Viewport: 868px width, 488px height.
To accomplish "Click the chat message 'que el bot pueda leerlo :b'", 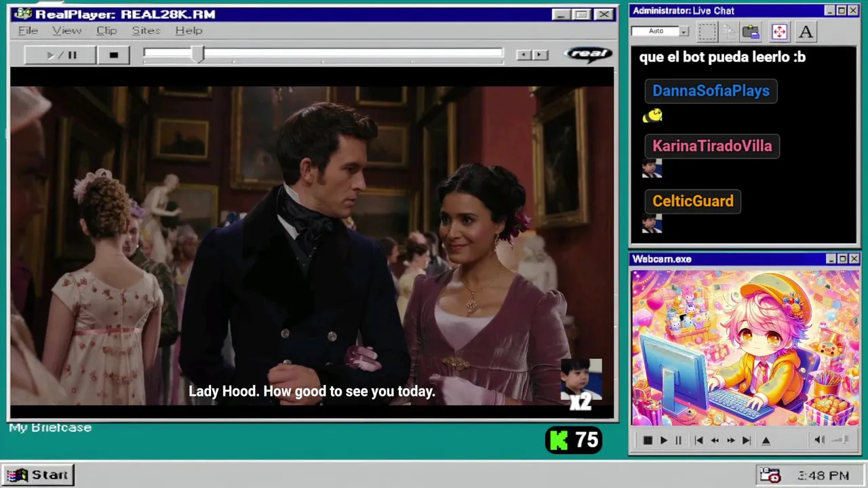I will tap(722, 57).
